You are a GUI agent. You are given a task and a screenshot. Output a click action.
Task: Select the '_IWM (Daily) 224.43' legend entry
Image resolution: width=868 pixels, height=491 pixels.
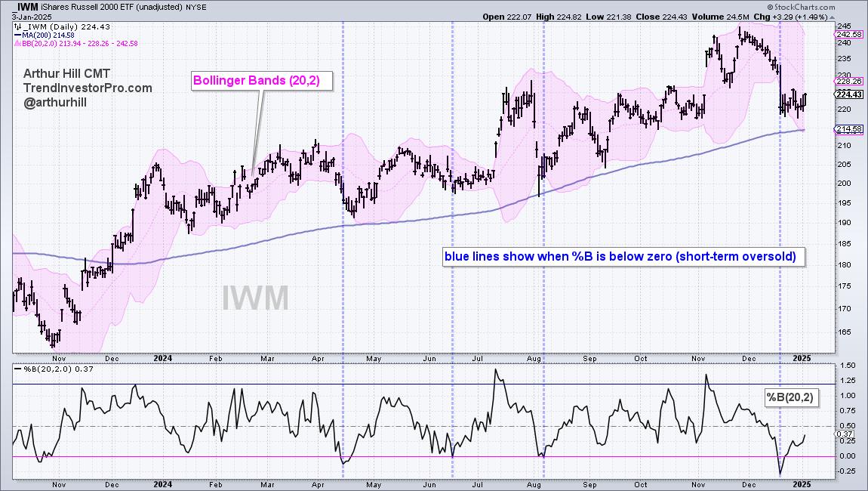pos(62,26)
